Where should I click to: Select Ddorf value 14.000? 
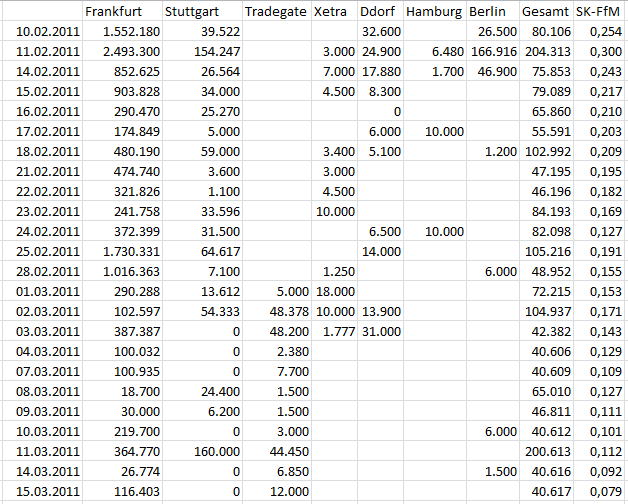[x=380, y=251]
